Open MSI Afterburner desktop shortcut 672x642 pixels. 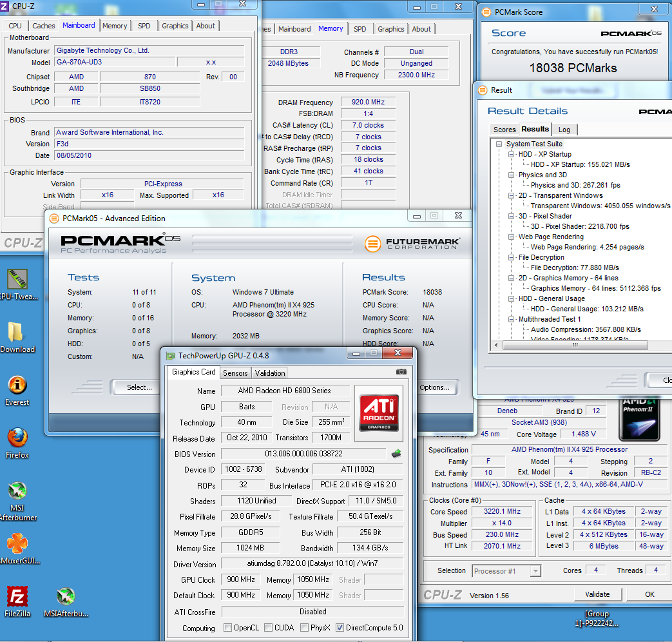pyautogui.click(x=17, y=501)
